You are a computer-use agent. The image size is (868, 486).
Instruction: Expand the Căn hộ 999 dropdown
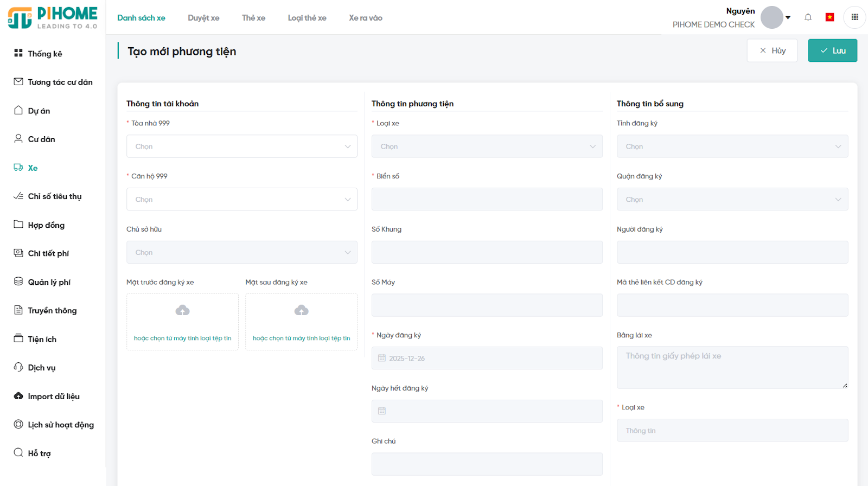point(241,200)
